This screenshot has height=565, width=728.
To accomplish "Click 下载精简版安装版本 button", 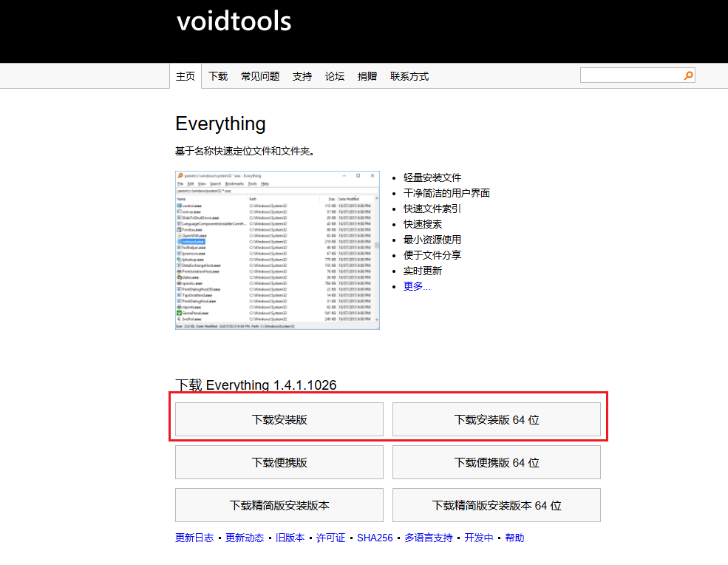I will pos(278,504).
